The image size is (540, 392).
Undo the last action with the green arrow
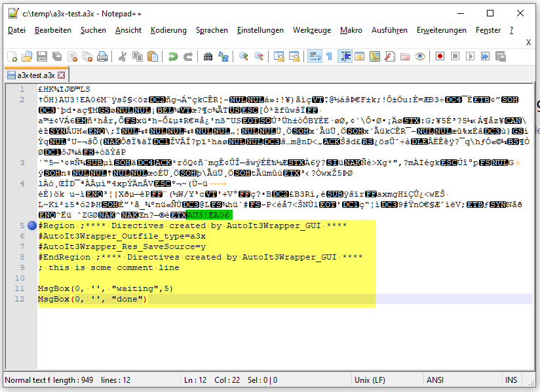[172, 56]
